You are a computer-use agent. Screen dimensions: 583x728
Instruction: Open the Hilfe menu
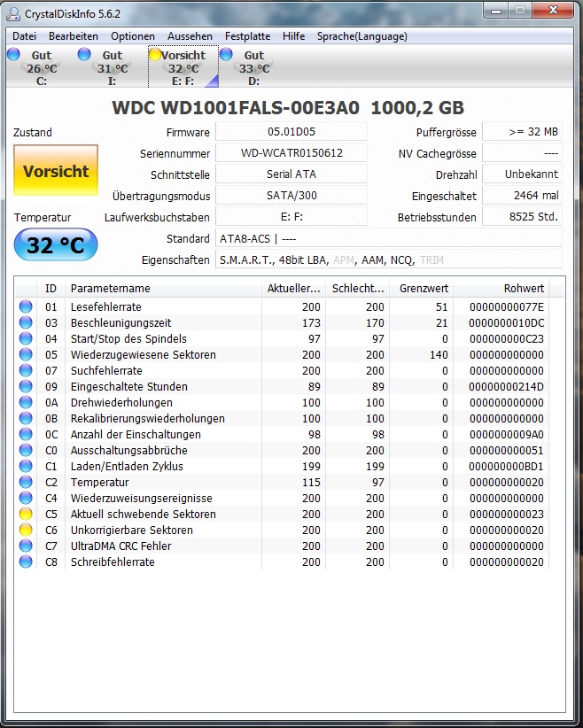coord(293,36)
